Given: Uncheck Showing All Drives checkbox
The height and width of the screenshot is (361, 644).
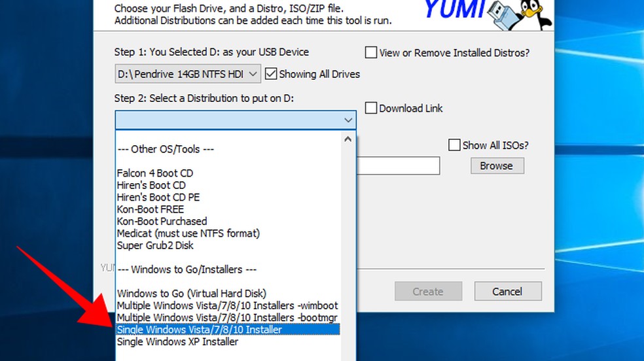Looking at the screenshot, I should 271,74.
